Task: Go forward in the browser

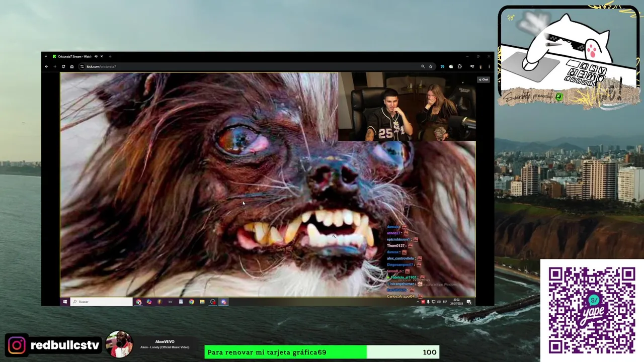Action: click(x=55, y=66)
